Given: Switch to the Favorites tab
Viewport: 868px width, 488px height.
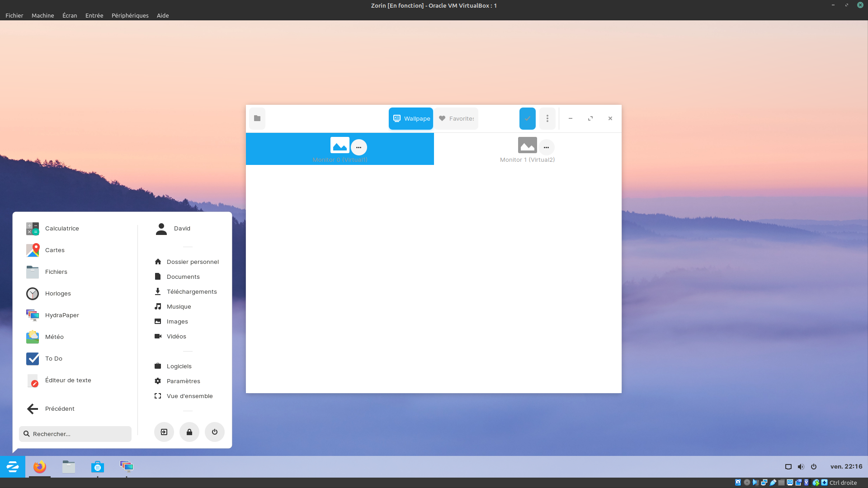Looking at the screenshot, I should tap(456, 118).
